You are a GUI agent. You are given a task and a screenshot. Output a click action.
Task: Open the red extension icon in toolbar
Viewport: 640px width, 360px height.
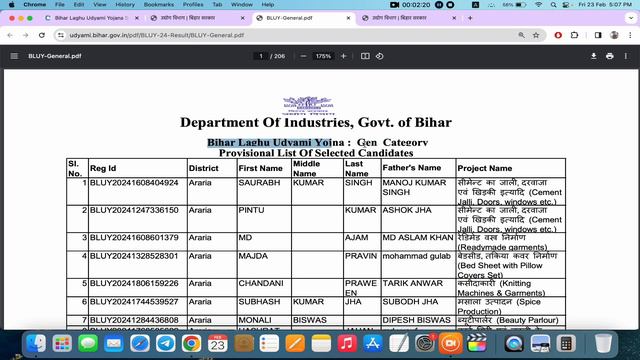click(558, 36)
